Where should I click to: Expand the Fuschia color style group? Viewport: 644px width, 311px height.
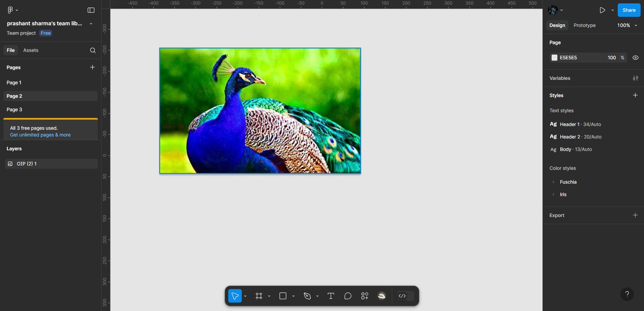point(553,182)
